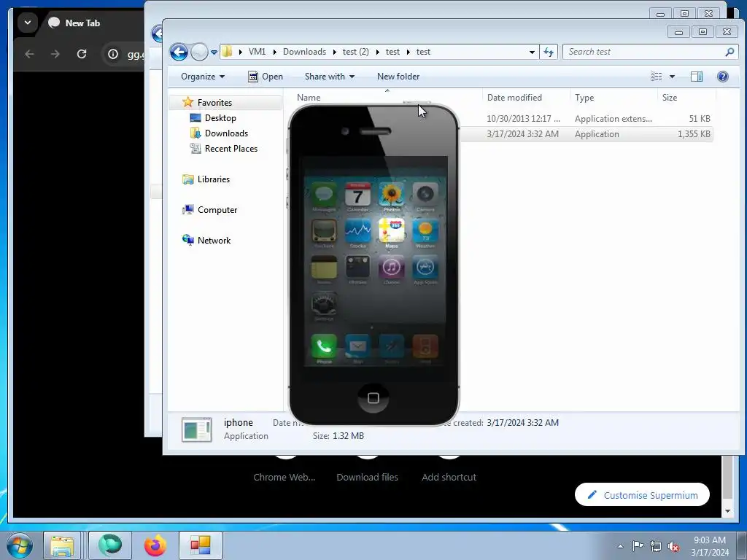
Task: Click Photos sunflower app on iPhone
Action: [392, 194]
